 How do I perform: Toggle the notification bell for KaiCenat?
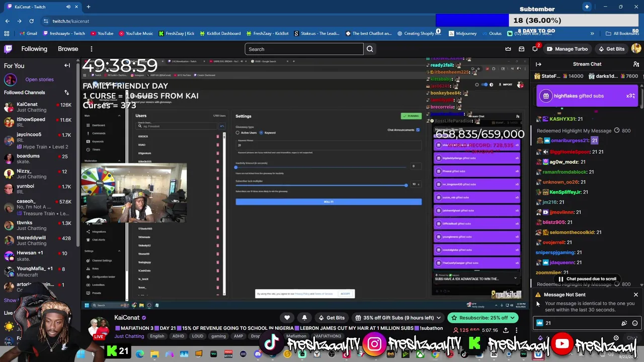[x=304, y=318]
